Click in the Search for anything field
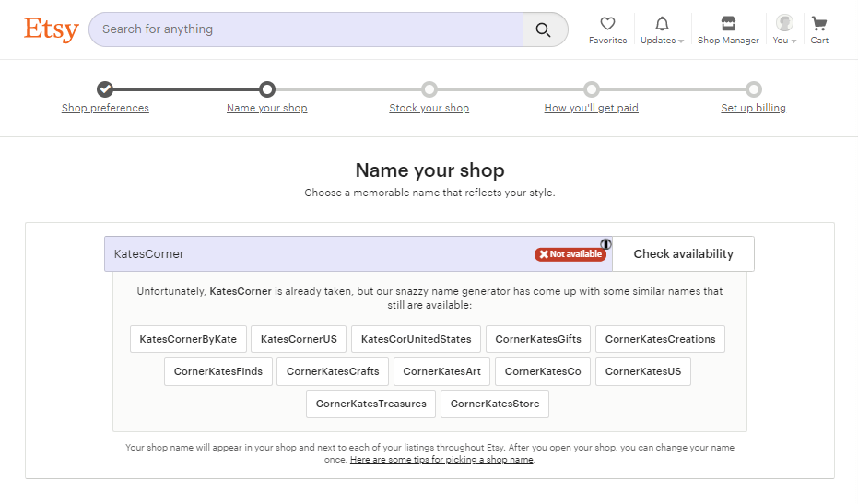 tap(306, 29)
